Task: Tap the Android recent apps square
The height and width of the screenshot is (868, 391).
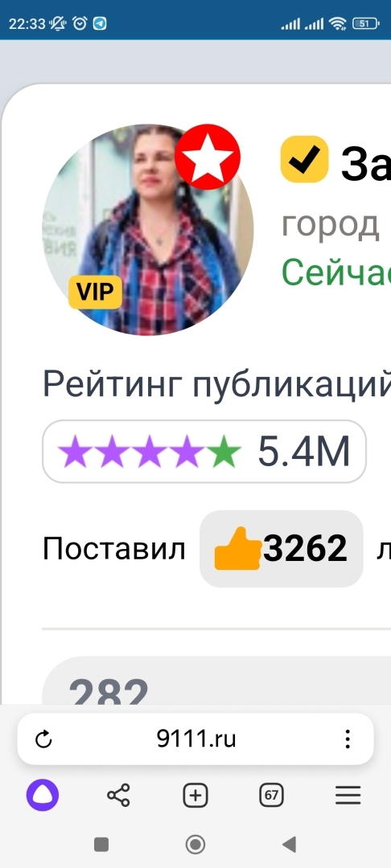Action: pyautogui.click(x=101, y=844)
